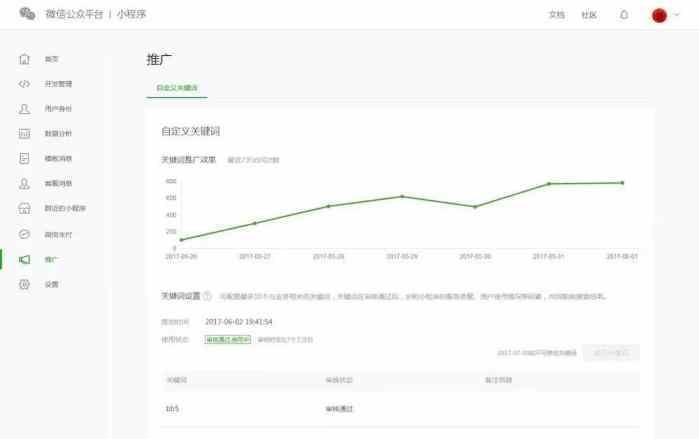Click the first keyword cell in the table
Image resolution: width=699 pixels, height=439 pixels.
pyautogui.click(x=172, y=409)
